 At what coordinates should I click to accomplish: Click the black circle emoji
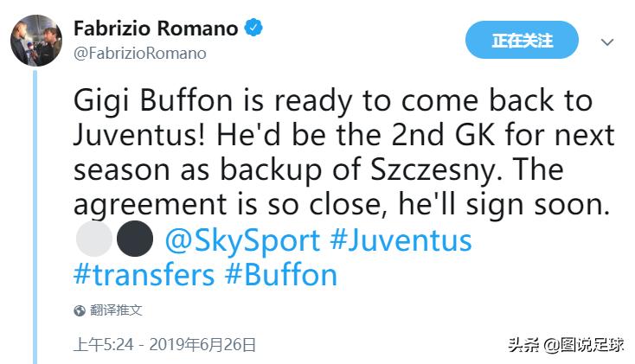click(x=134, y=239)
